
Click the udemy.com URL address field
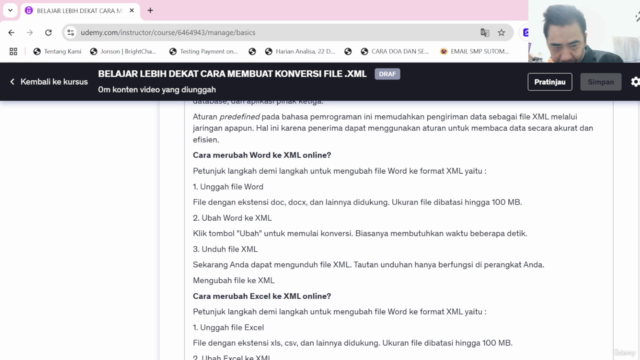[168, 33]
